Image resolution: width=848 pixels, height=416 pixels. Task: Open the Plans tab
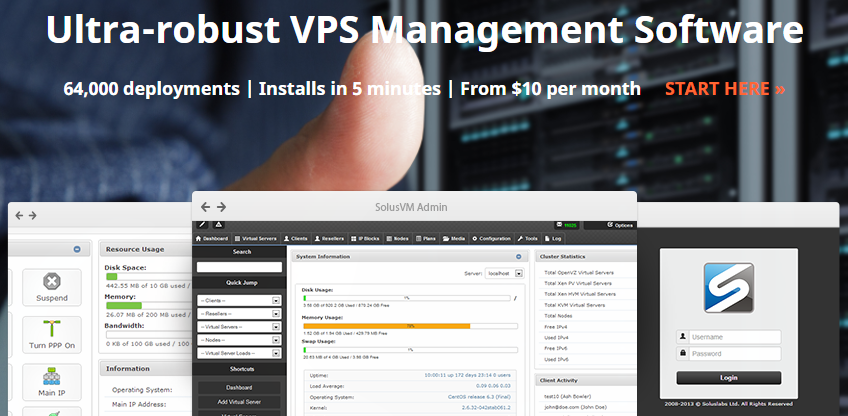click(x=426, y=239)
